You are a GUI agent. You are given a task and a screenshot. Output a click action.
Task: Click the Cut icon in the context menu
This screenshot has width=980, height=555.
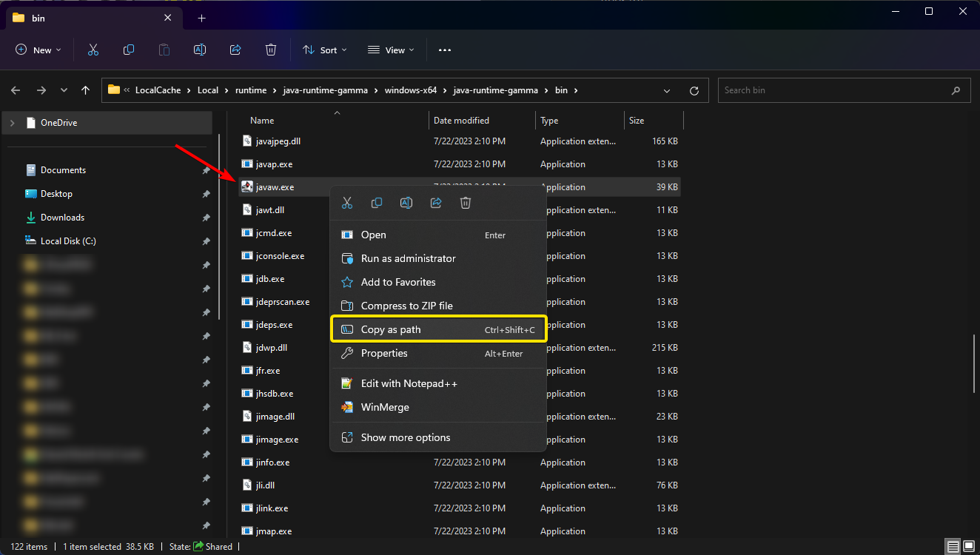click(x=347, y=203)
